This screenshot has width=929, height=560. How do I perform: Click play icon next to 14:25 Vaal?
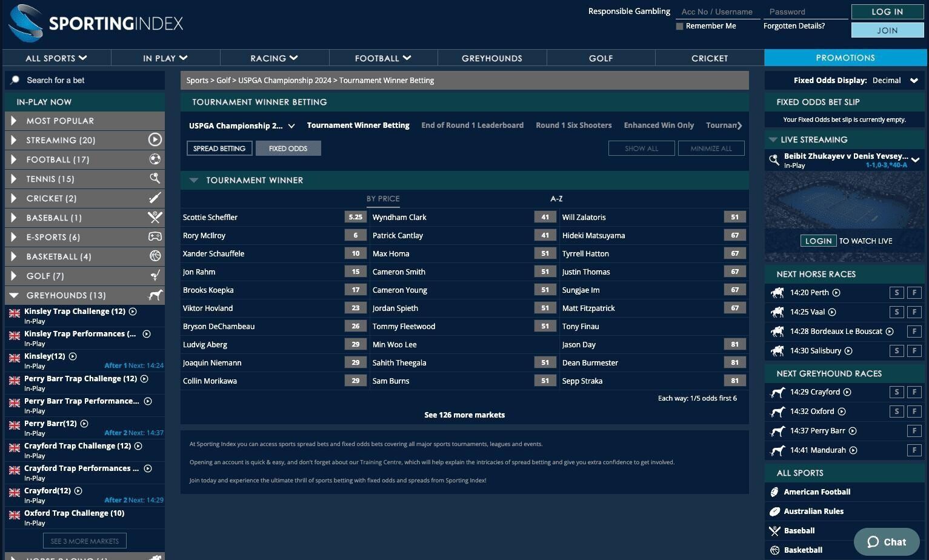[x=832, y=312]
